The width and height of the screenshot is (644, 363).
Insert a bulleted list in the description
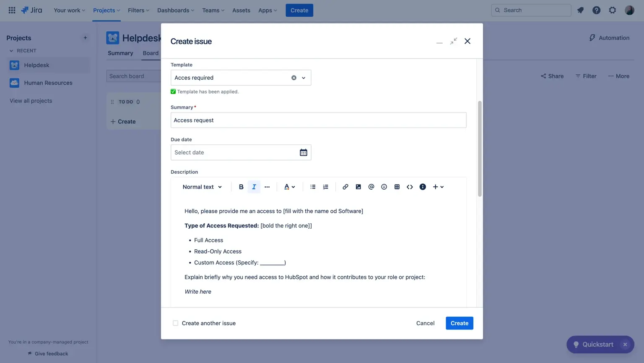coord(312,187)
